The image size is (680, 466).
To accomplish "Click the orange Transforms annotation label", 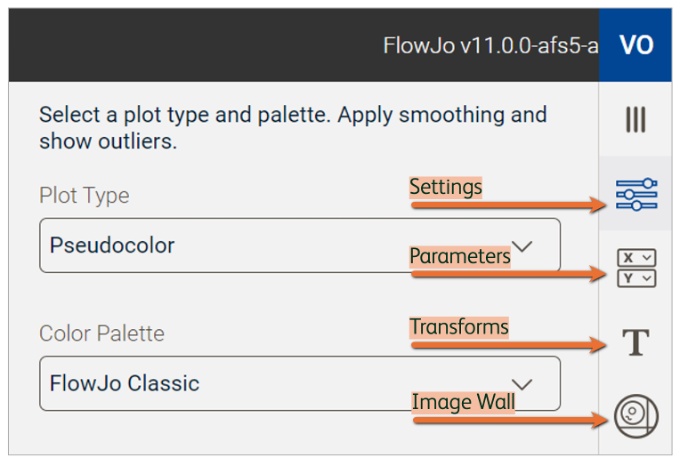I will (459, 327).
